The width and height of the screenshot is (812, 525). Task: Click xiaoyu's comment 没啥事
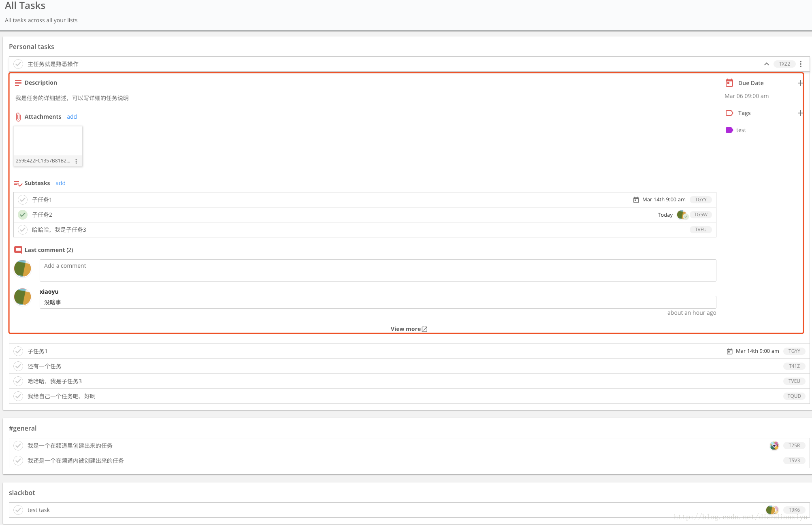[x=378, y=302]
